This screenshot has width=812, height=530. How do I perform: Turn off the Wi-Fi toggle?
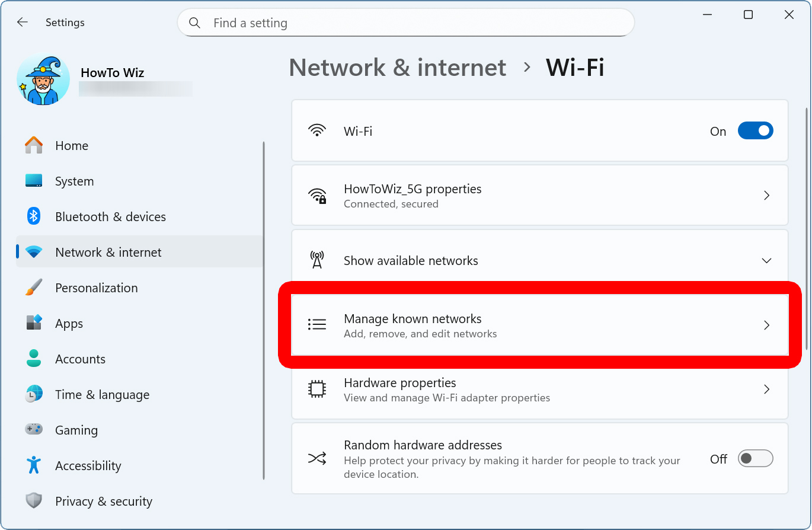[755, 131]
